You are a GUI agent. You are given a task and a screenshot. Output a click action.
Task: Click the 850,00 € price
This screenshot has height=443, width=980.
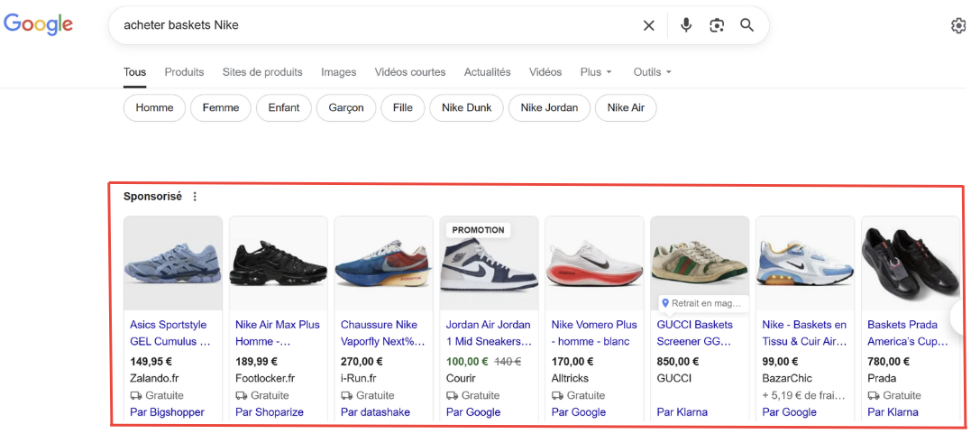tap(678, 361)
